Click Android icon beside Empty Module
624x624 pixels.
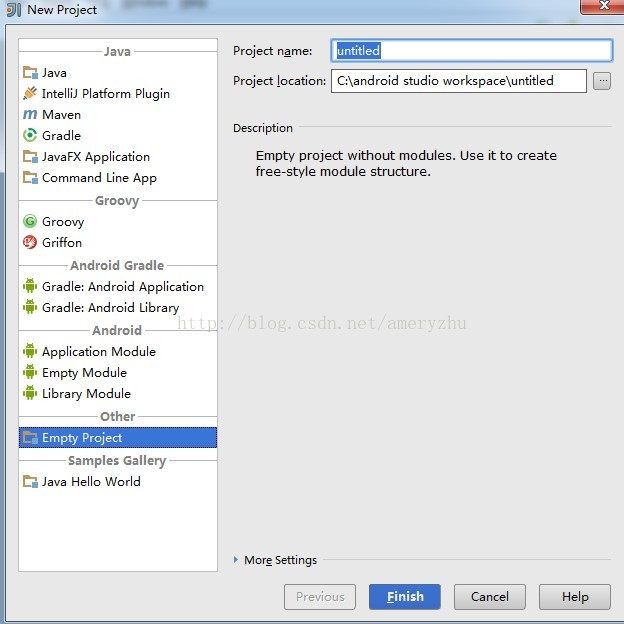click(x=30, y=372)
